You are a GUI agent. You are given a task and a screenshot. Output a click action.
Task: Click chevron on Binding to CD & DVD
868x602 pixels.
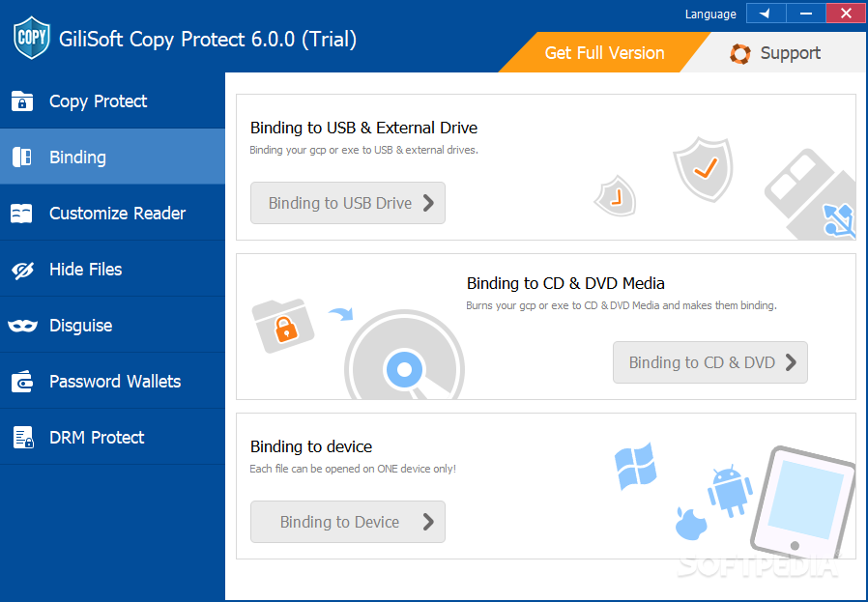coord(791,362)
